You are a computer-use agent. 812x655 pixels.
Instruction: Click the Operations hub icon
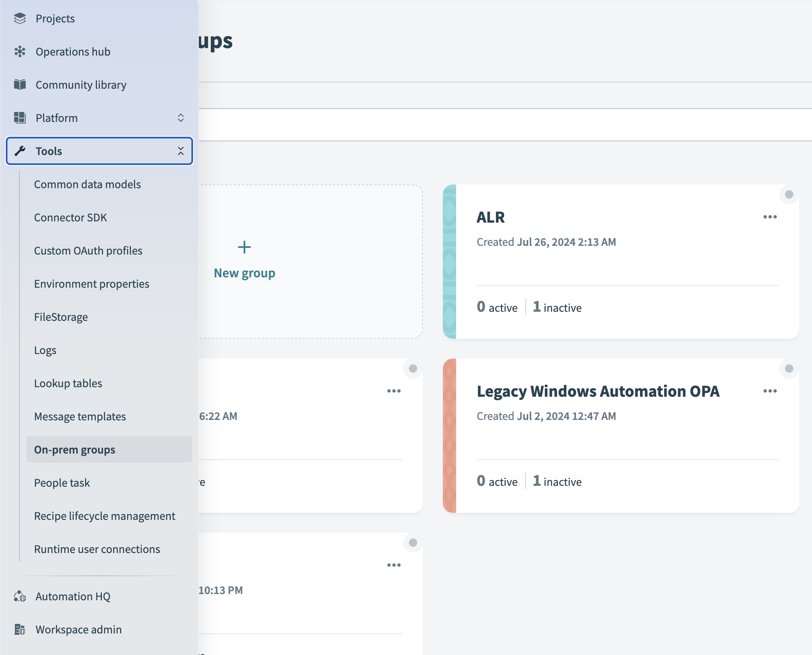[x=21, y=51]
